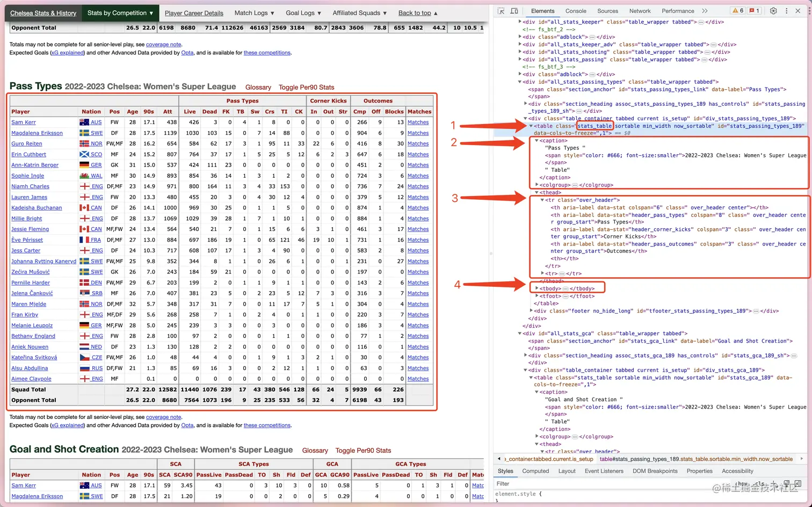812x507 pixels.
Task: Collapse the all_stats_passing_types div node
Action: pyautogui.click(x=520, y=82)
